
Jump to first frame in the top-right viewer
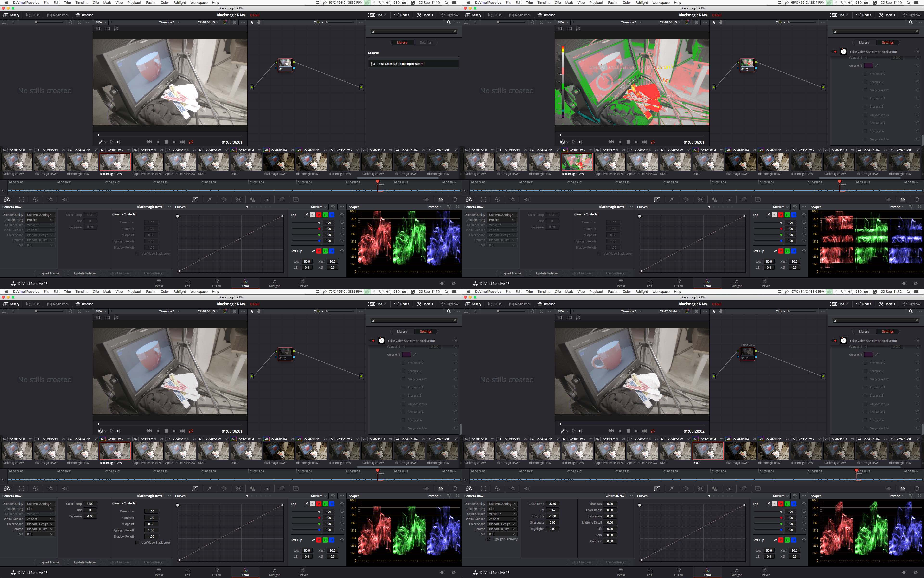pyautogui.click(x=612, y=142)
